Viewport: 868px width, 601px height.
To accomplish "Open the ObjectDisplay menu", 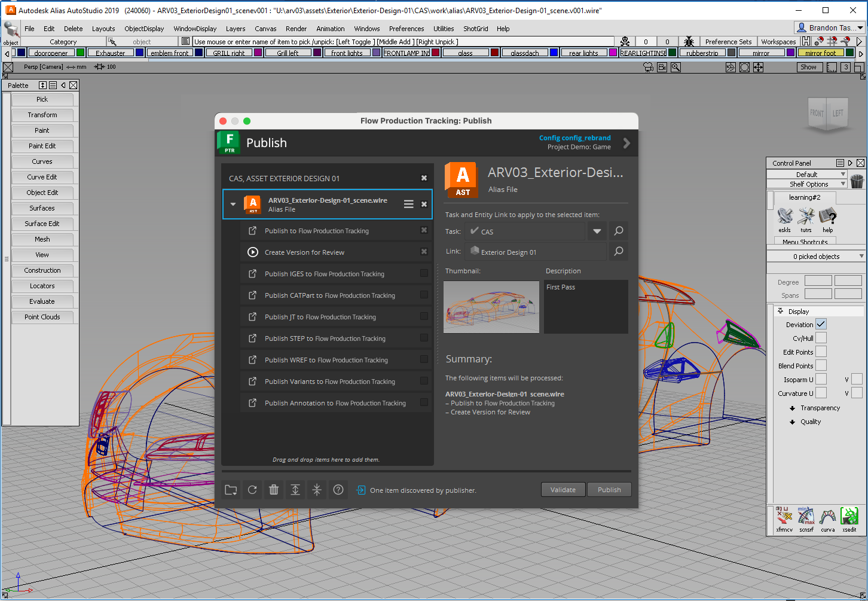I will coord(144,29).
